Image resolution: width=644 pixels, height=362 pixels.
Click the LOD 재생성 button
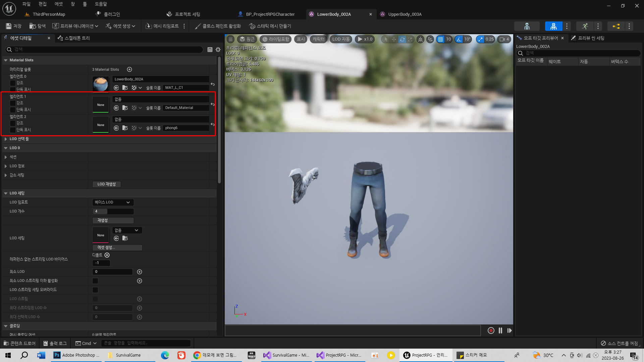pyautogui.click(x=107, y=184)
